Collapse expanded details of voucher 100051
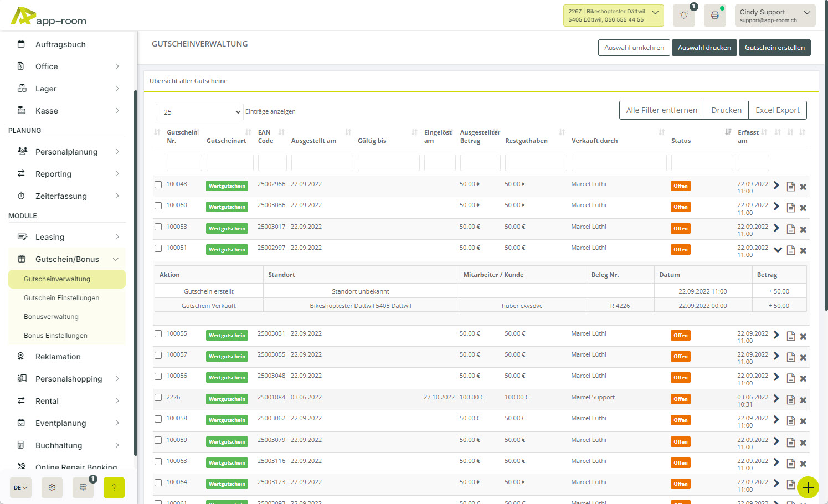The image size is (828, 504). pyautogui.click(x=778, y=250)
